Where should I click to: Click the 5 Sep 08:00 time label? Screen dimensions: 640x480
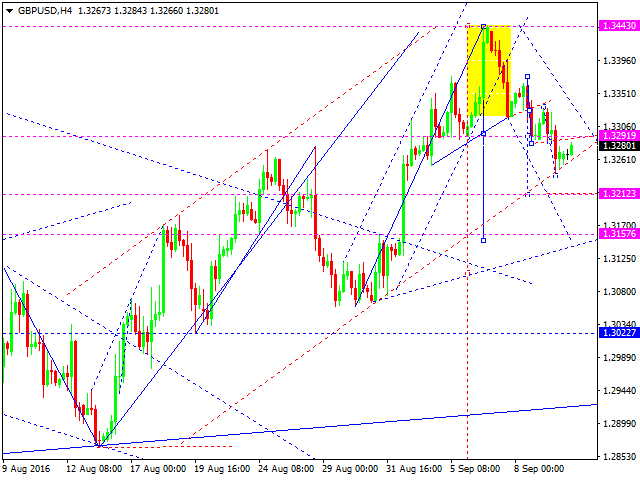pyautogui.click(x=475, y=469)
